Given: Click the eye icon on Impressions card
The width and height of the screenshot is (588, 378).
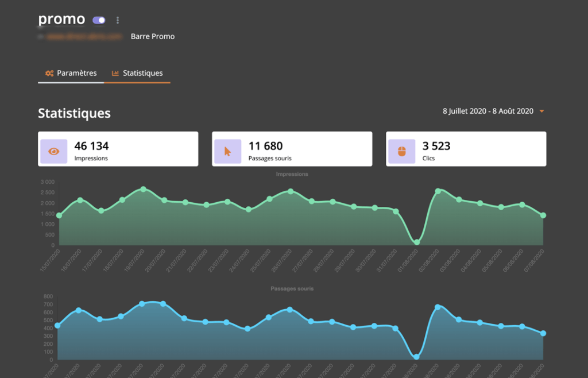Looking at the screenshot, I should pos(54,152).
